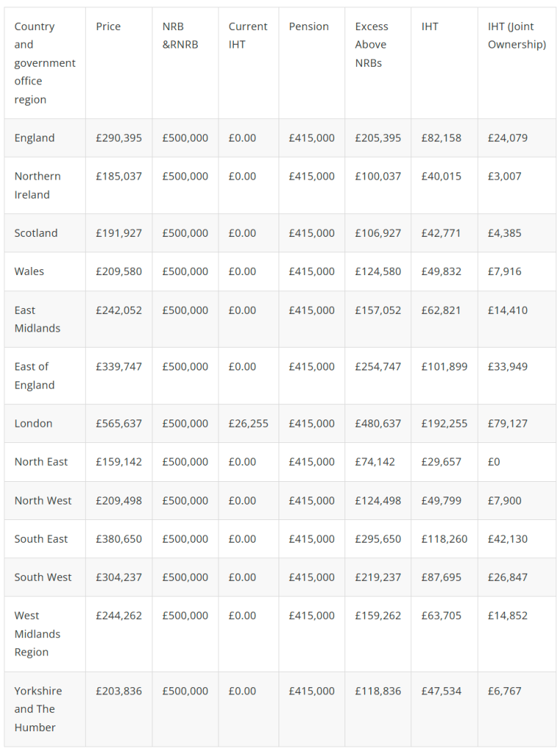This screenshot has height=751, width=560.
Task: Select the Northern Ireland row label
Action: [37, 186]
